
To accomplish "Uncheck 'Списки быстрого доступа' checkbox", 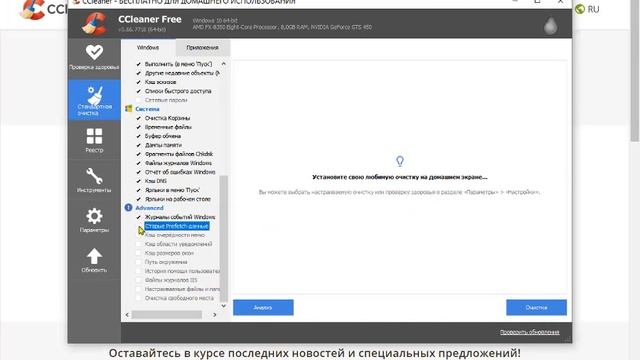I will pos(138,91).
